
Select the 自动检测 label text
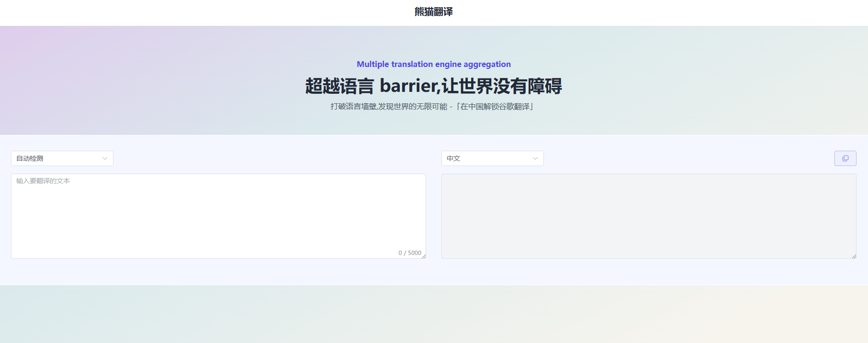point(30,158)
